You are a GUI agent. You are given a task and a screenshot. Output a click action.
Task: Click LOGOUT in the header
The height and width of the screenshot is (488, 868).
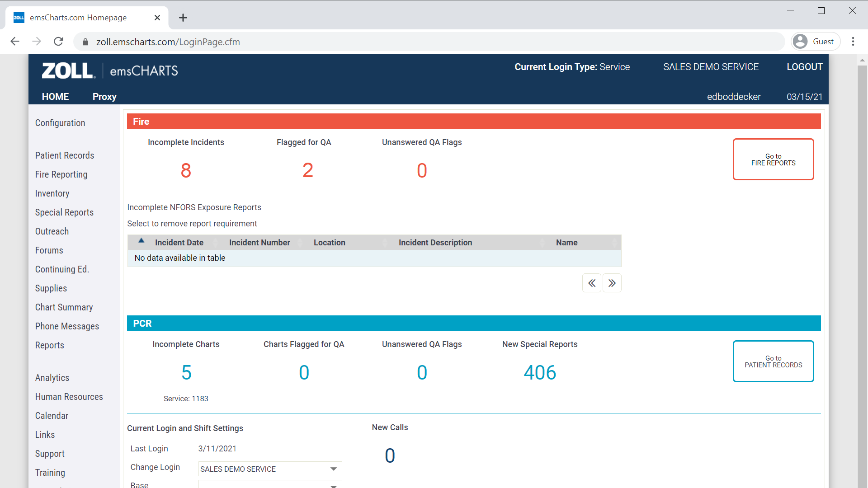coord(804,67)
